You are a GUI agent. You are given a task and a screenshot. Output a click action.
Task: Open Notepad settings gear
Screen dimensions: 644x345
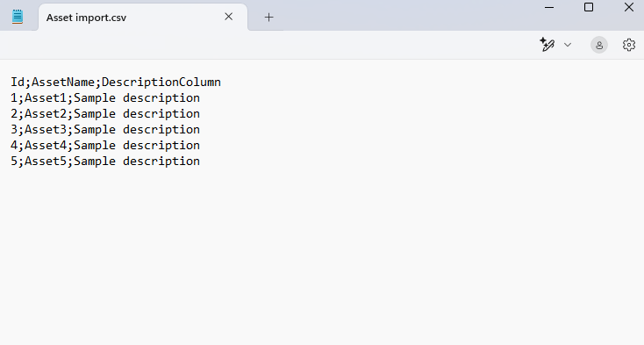[x=629, y=45]
